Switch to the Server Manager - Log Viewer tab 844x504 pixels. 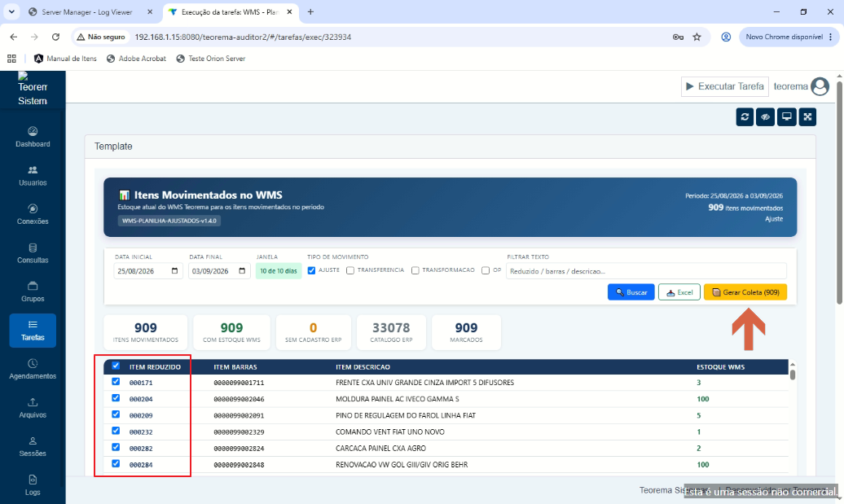86,12
